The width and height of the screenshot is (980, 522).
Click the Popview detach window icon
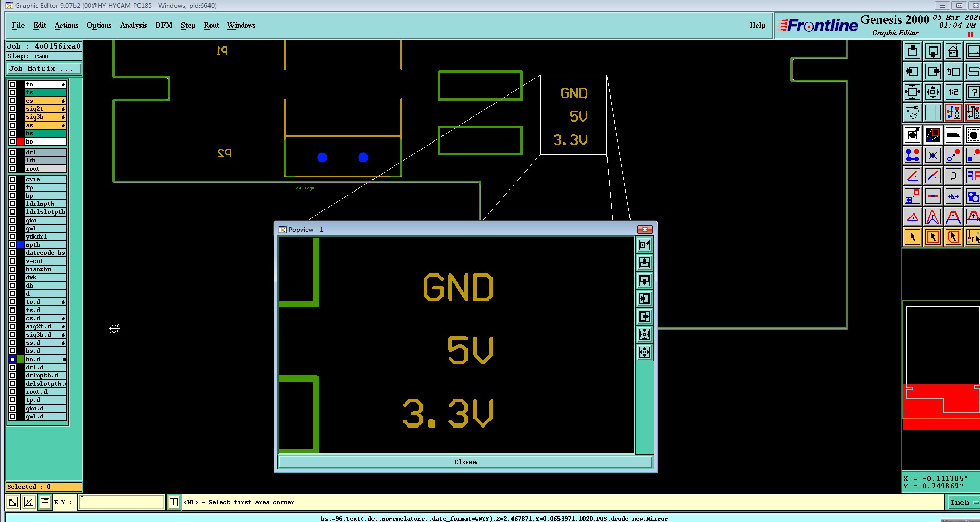point(645,245)
